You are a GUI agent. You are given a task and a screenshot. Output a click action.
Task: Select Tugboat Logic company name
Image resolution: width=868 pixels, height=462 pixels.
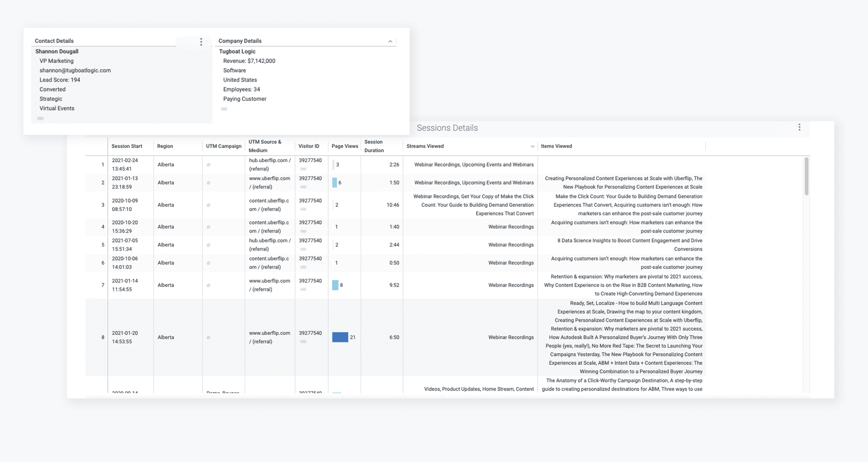click(237, 51)
